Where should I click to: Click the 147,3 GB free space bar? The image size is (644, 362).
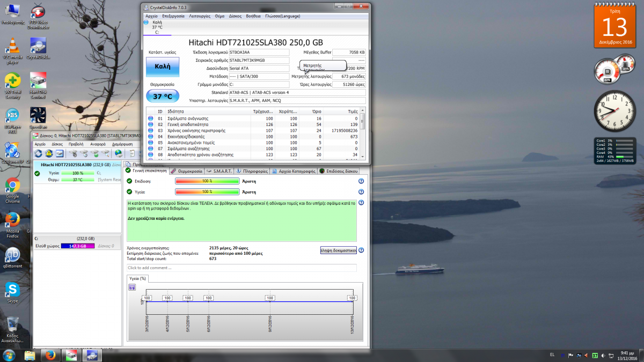(x=78, y=246)
